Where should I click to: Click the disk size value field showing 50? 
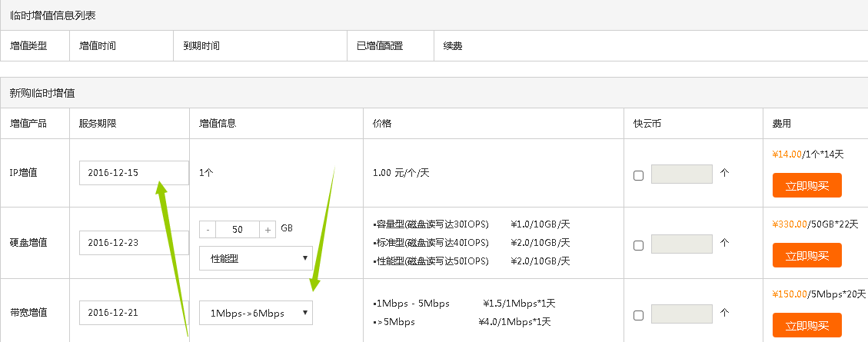click(x=238, y=229)
